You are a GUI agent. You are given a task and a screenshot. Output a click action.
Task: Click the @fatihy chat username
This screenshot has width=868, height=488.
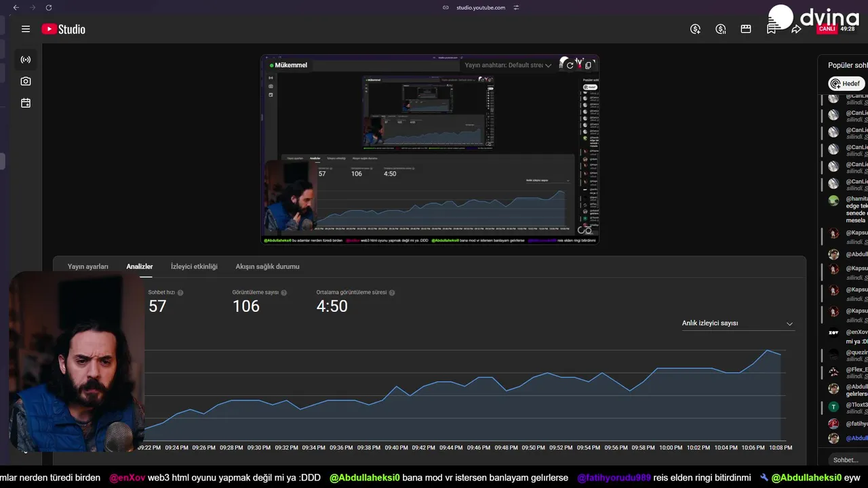pyautogui.click(x=856, y=424)
